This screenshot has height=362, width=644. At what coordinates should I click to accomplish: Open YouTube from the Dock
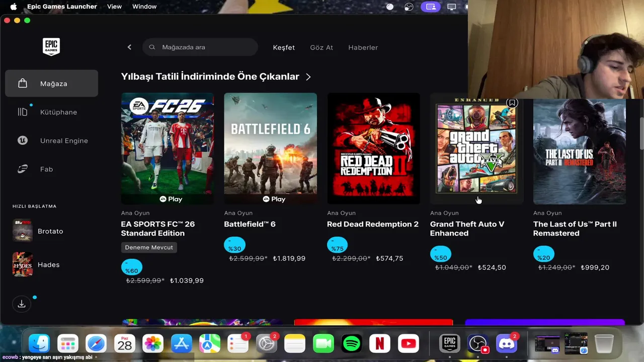pos(409,344)
